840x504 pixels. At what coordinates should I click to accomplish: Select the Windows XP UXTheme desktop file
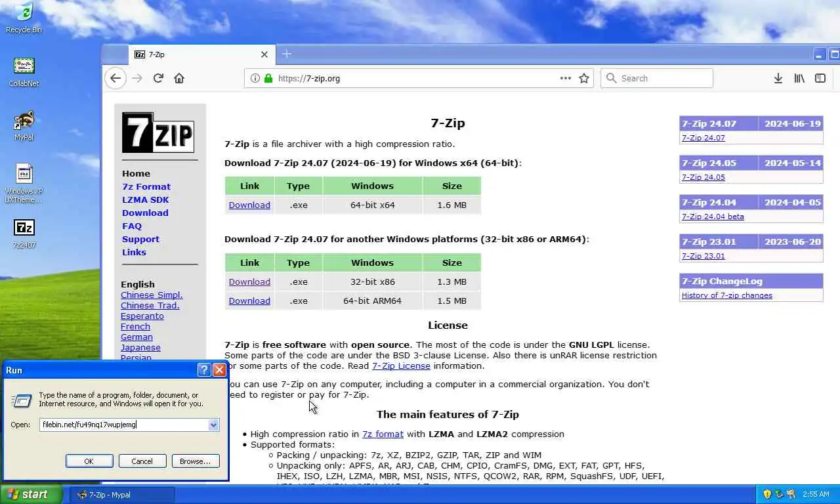click(24, 182)
